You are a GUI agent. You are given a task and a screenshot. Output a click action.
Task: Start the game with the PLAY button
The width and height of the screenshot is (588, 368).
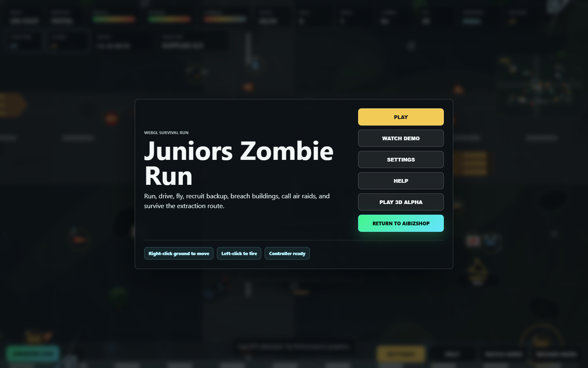401,117
